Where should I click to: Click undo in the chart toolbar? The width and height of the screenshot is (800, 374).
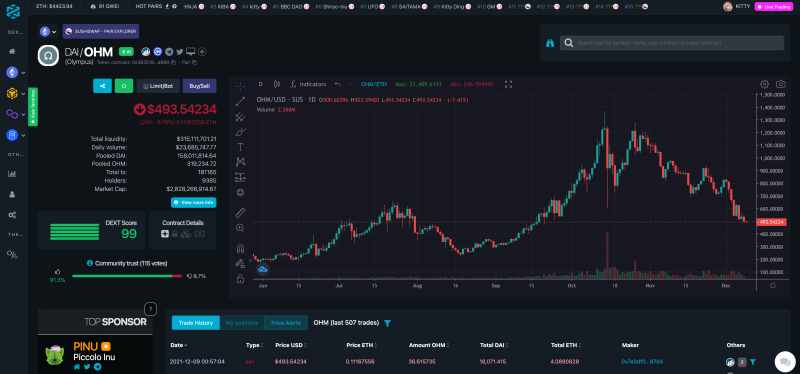(x=337, y=84)
